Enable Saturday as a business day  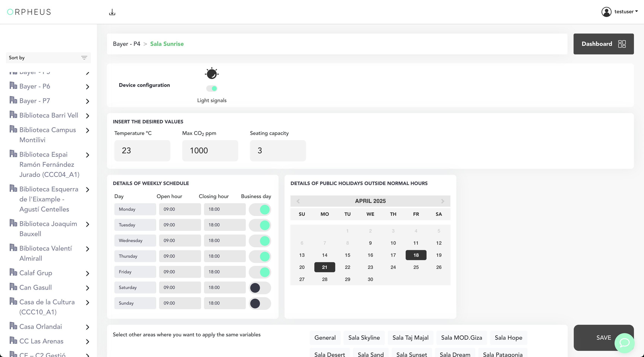[x=260, y=288]
